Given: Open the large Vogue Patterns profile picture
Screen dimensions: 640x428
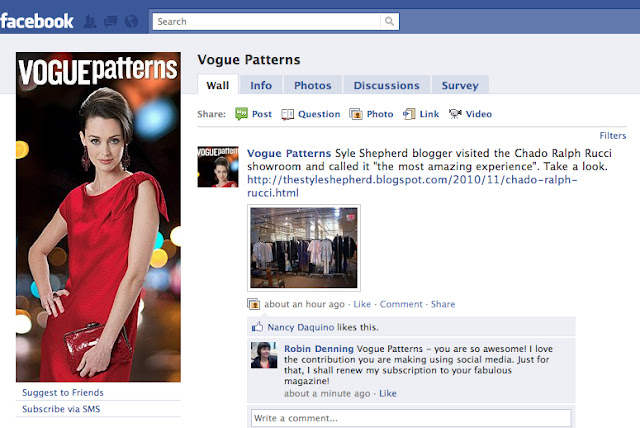Looking at the screenshot, I should tap(98, 217).
